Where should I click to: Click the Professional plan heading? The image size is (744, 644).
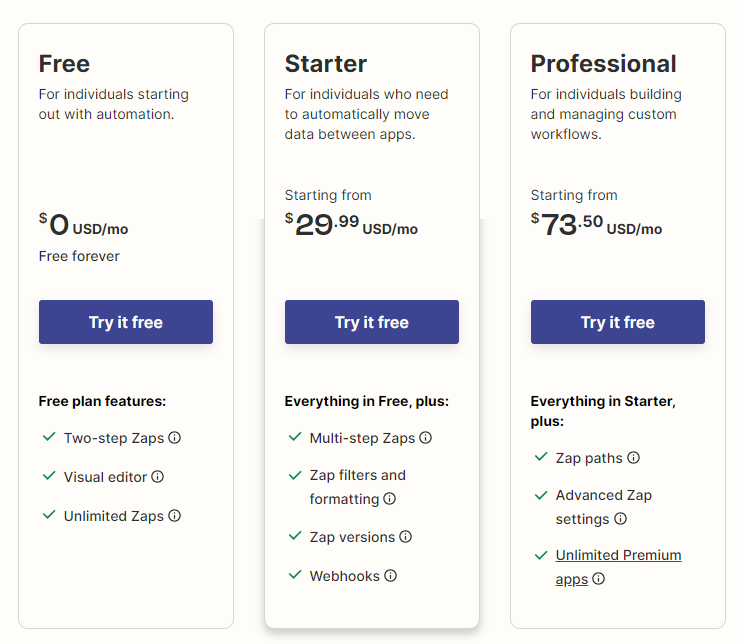tap(603, 64)
